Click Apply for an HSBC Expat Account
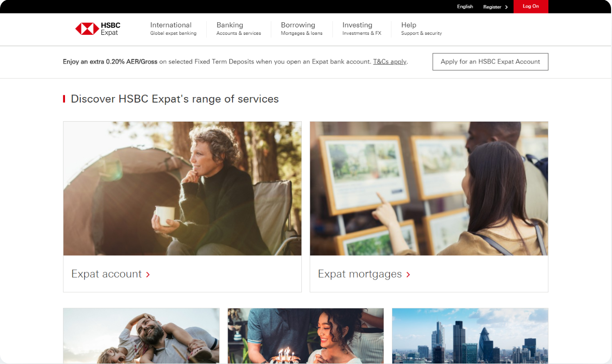 click(490, 62)
